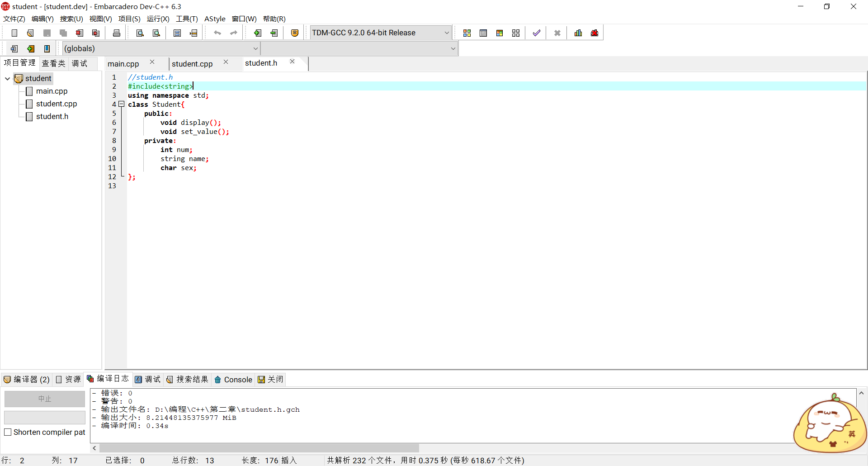Open the 工具(T) menu
The height and width of the screenshot is (466, 868).
(x=187, y=19)
